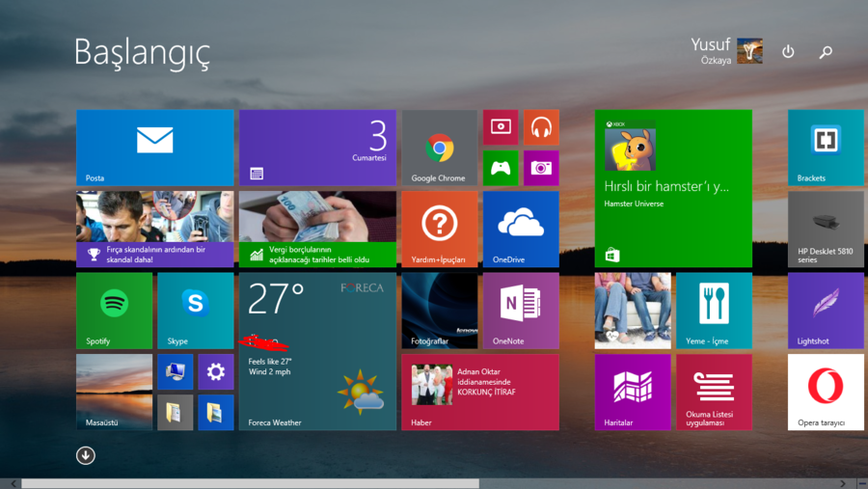Open the OneDrive tile

pyautogui.click(x=521, y=229)
